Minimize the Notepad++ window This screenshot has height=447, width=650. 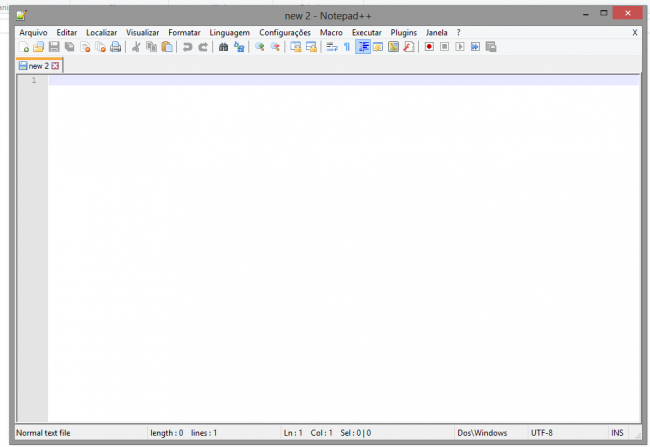(x=586, y=14)
